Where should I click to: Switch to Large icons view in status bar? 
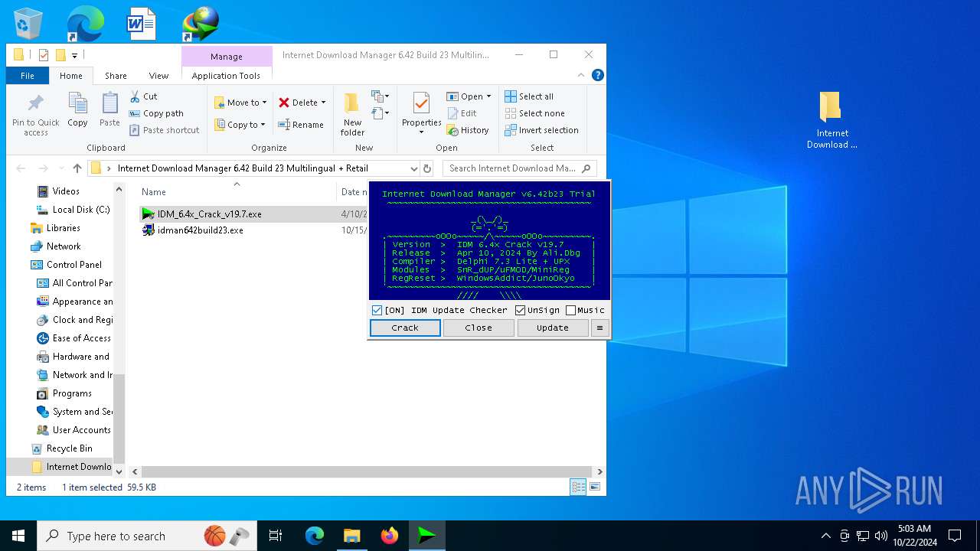pos(594,487)
